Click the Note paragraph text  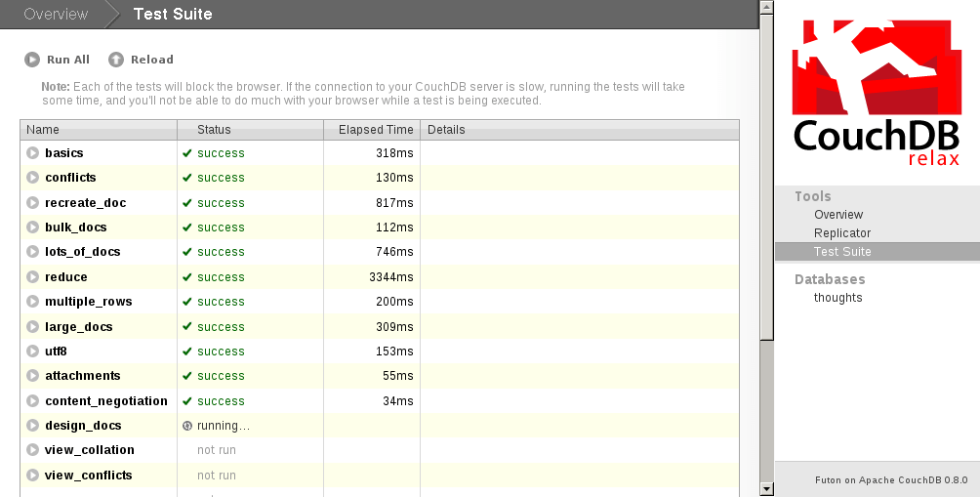(x=363, y=93)
